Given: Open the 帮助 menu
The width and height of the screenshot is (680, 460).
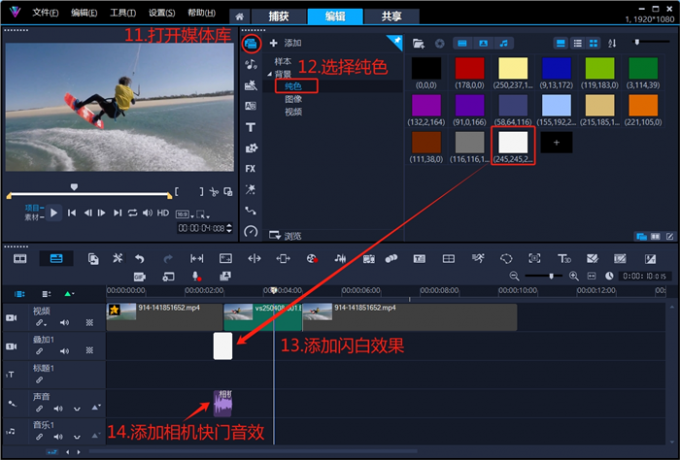Looking at the screenshot, I should [202, 13].
